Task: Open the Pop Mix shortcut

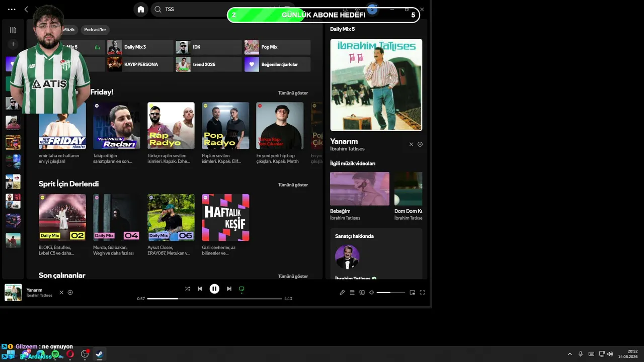Action: tap(277, 47)
